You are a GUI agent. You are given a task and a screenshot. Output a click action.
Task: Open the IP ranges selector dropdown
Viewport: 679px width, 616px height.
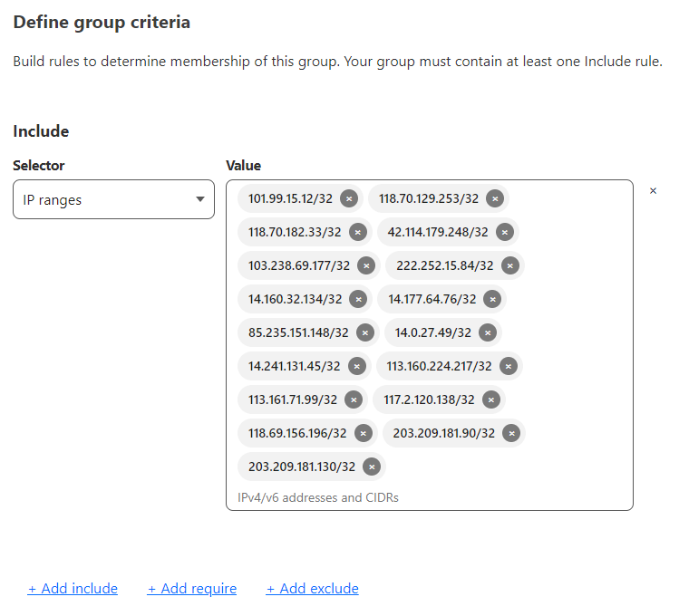[113, 199]
